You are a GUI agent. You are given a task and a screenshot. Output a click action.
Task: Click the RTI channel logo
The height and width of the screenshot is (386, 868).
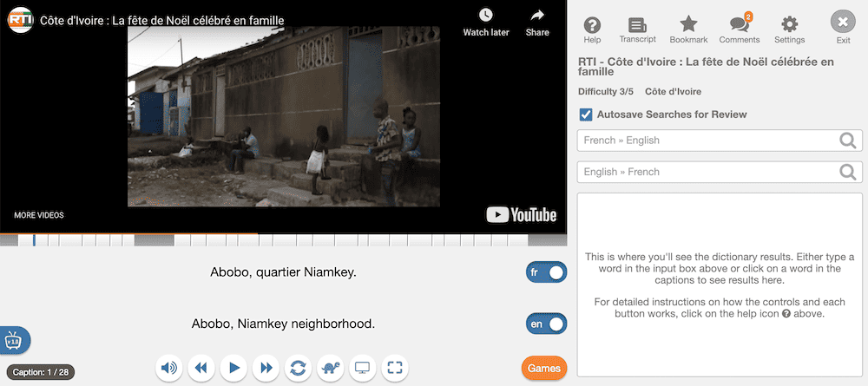tap(19, 21)
